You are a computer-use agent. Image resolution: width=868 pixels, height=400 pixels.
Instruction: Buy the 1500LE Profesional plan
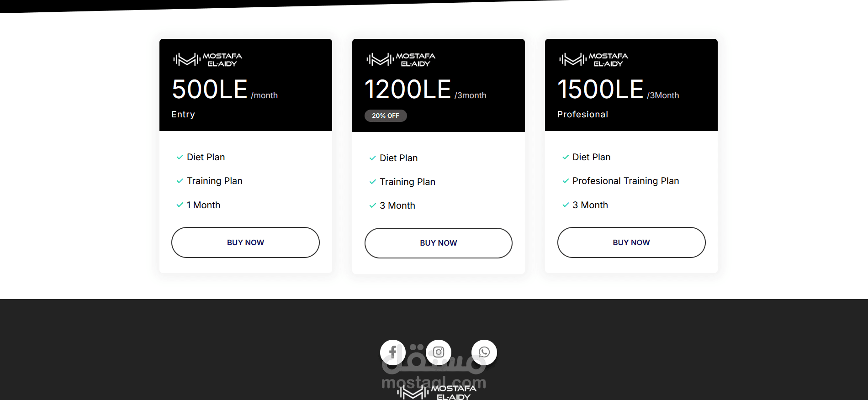coord(631,242)
